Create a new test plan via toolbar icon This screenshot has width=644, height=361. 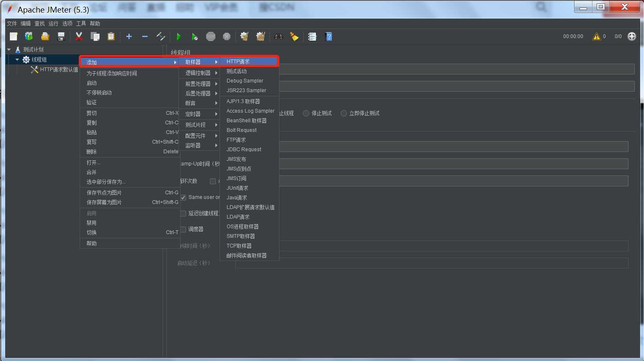click(13, 37)
